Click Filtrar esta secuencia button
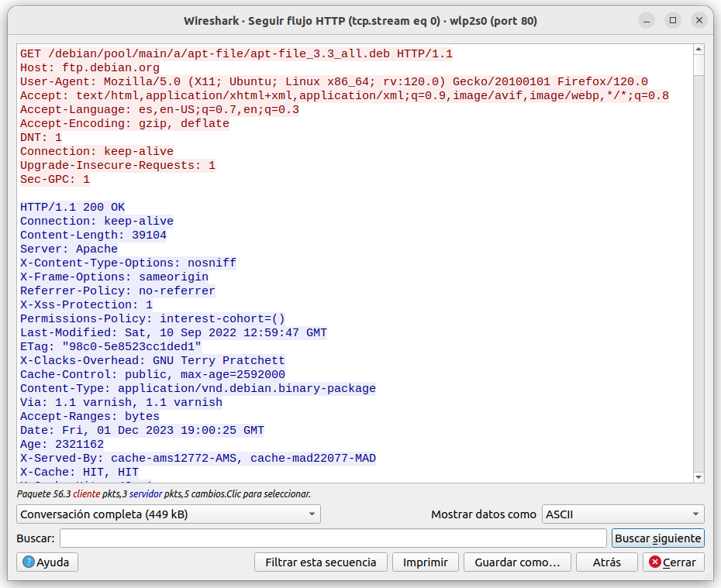Viewport: 721px width, 588px height. [x=320, y=562]
